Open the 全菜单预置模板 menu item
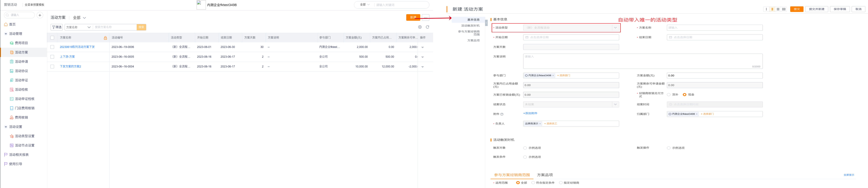Viewport: 868px width, 188px height. [x=34, y=5]
